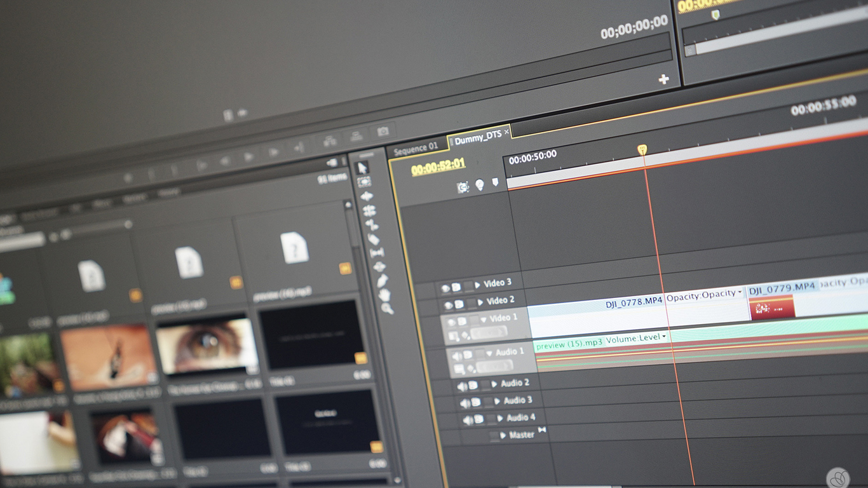The width and height of the screenshot is (868, 488).
Task: Step forward one frame in the monitor
Action: [x=273, y=152]
